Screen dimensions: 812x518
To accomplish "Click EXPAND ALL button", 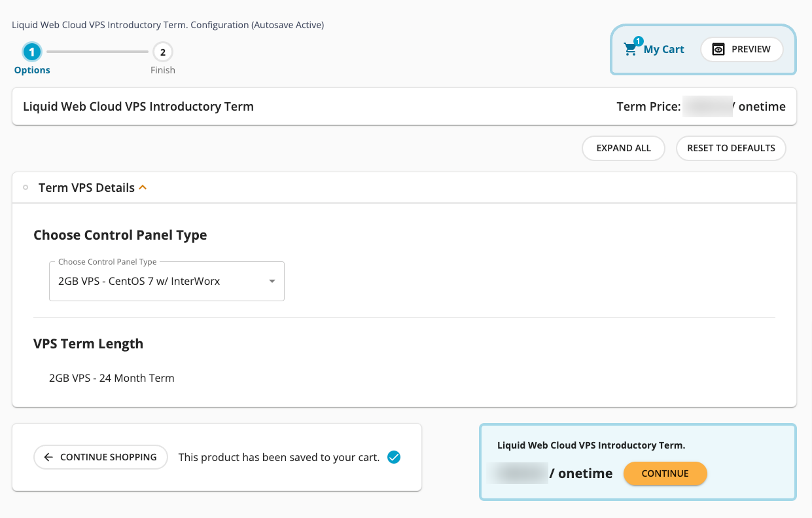I will coord(624,148).
